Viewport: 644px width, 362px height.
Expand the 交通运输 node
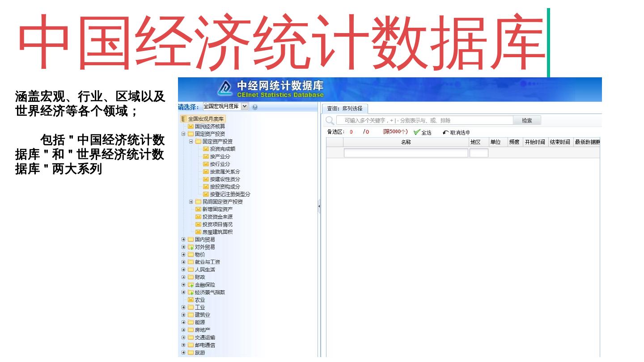point(183,337)
